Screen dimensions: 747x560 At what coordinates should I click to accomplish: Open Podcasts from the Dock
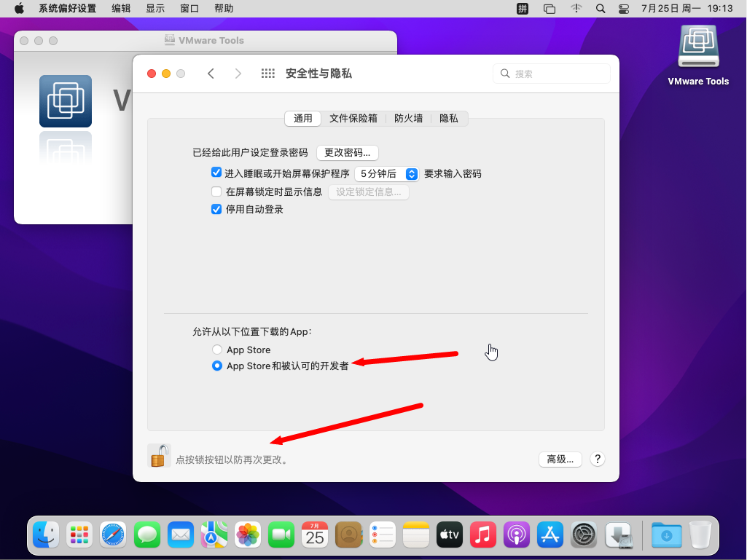tap(517, 535)
